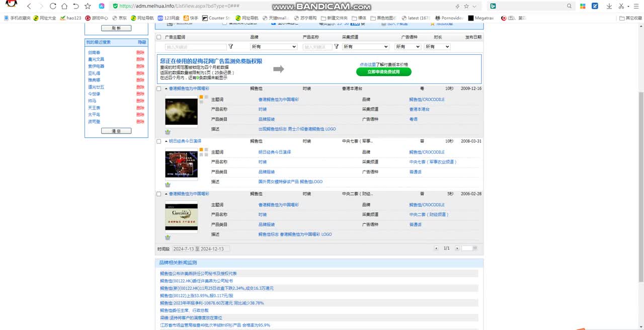Image resolution: width=644 pixels, height=330 pixels.
Task: Toggle the unchecked checkbox in the top options bar
Action: (224, 23)
